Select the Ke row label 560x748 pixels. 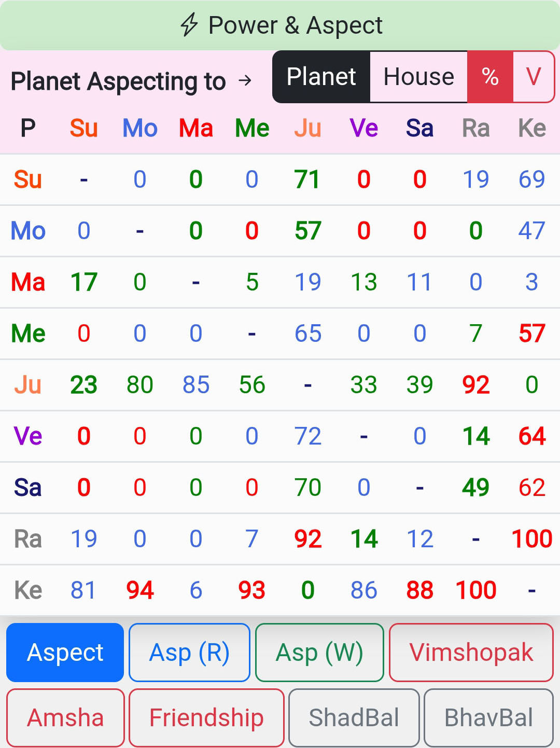pyautogui.click(x=28, y=590)
